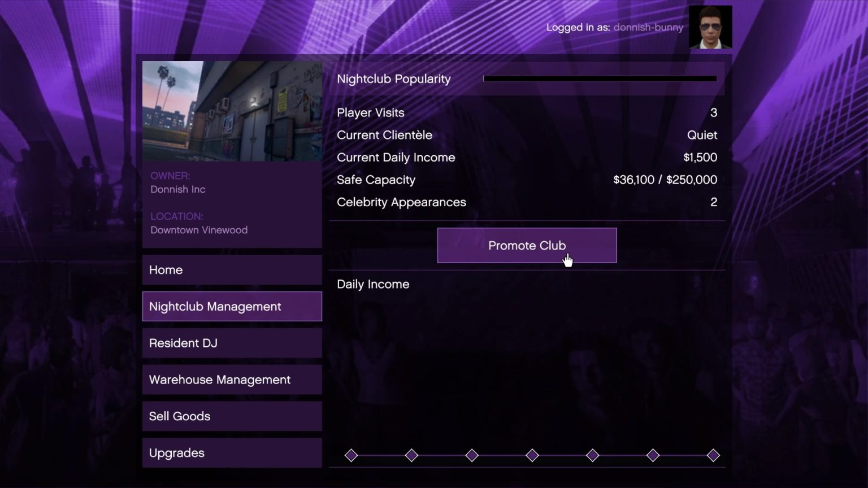868x488 pixels.
Task: Click the donnish-bunny username
Action: coord(649,27)
